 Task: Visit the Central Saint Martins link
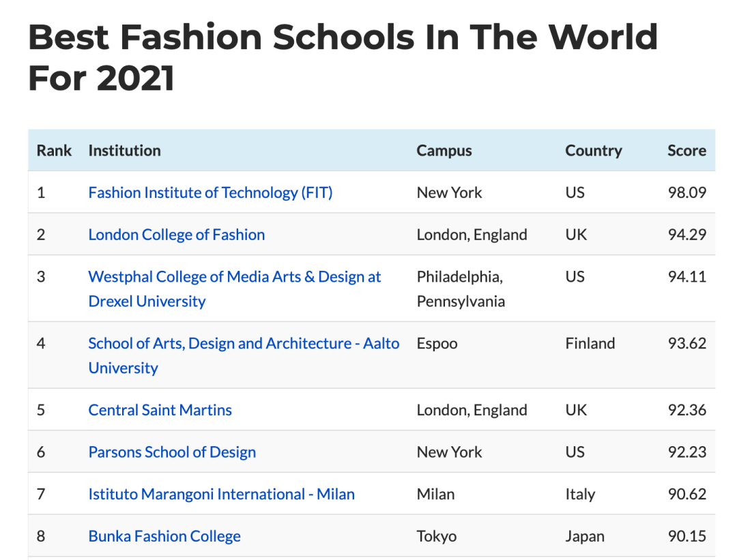[x=160, y=410]
